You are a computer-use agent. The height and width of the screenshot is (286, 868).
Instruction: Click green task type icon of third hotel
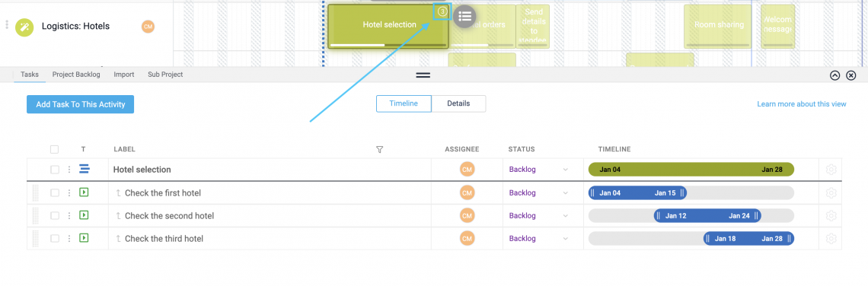tap(85, 238)
